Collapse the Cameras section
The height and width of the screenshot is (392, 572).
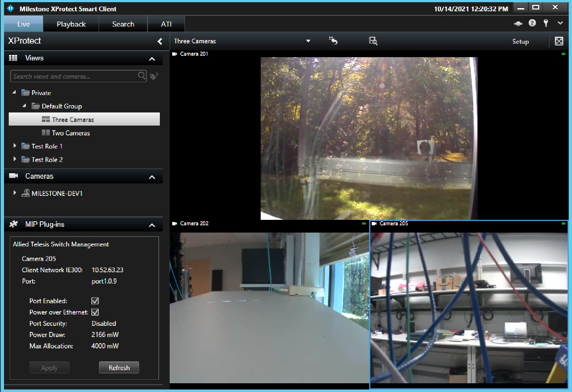pos(152,177)
